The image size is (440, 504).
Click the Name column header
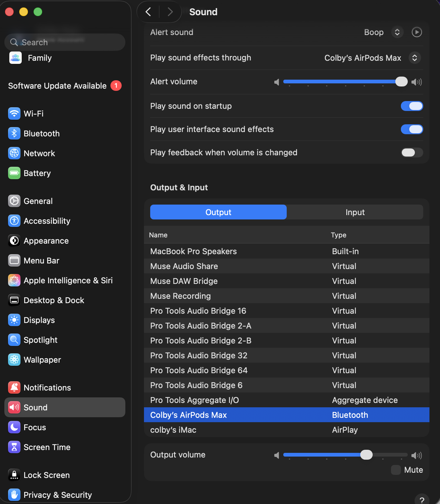click(158, 235)
